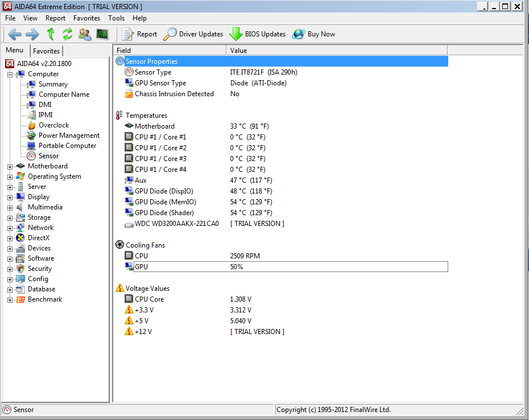Click the Operating System Windows flag icon
Screen dimensions: 529x420
click(20, 176)
